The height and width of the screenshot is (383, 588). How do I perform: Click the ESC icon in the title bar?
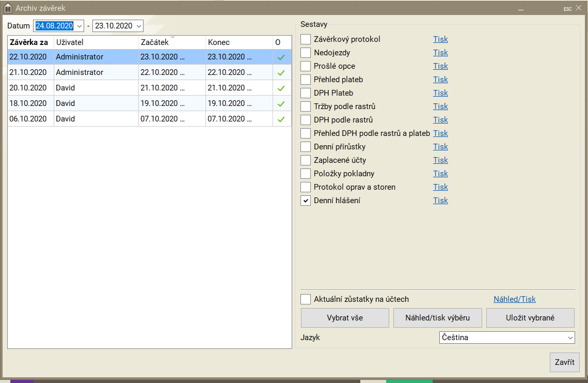pyautogui.click(x=567, y=9)
